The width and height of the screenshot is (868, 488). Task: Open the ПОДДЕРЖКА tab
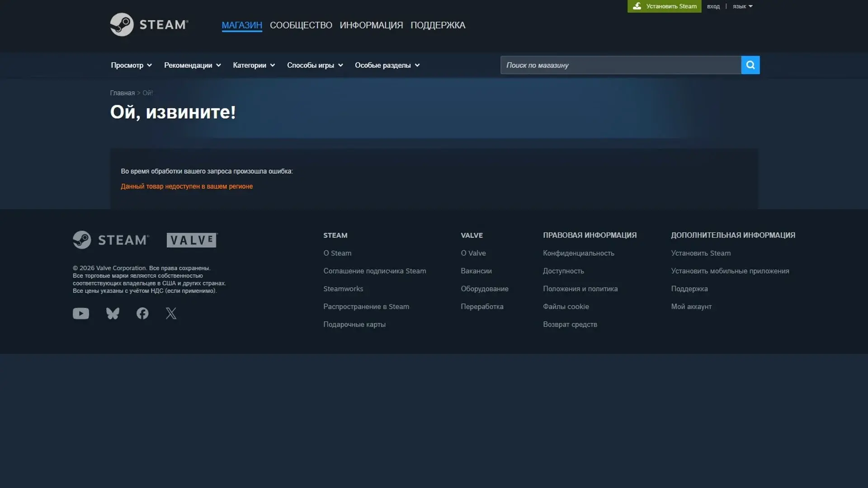(438, 25)
